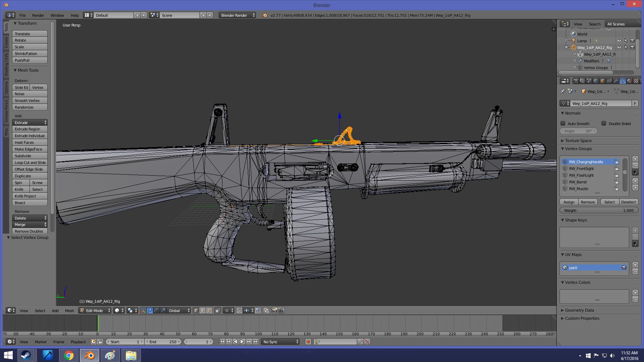Click the Assign vertex group button
Image resolution: width=644 pixels, height=362 pixels.
(569, 202)
